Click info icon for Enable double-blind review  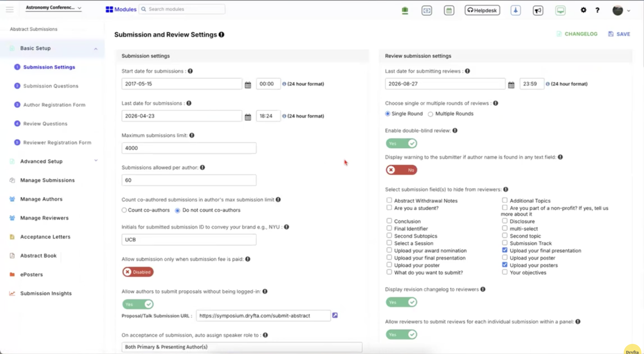click(x=455, y=130)
